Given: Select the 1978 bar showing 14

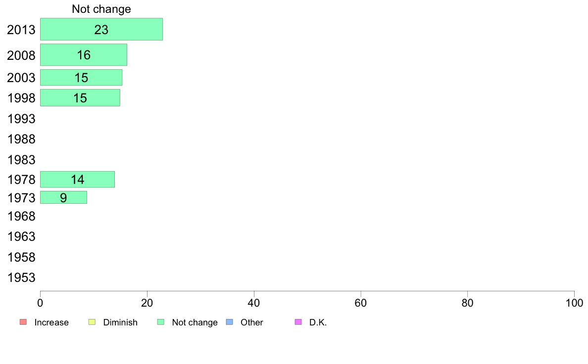Looking at the screenshot, I should pos(77,180).
